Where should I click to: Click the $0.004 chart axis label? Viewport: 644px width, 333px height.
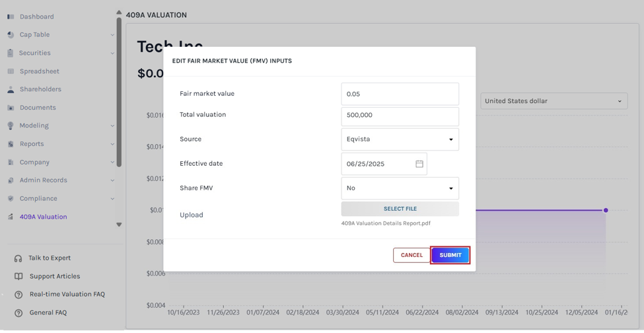(x=156, y=305)
